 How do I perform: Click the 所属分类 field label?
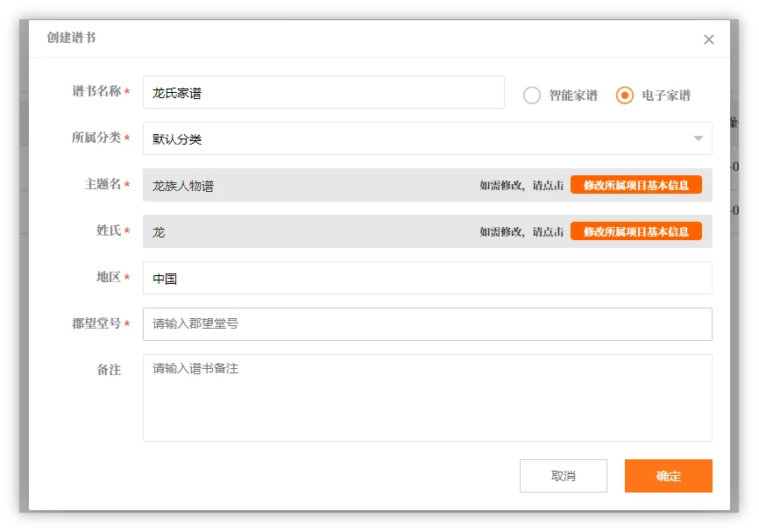[96, 138]
